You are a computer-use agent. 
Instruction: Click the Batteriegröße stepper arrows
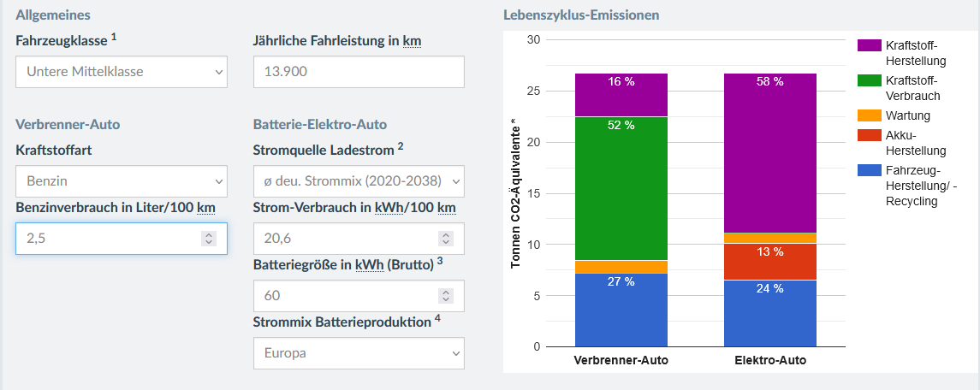[x=445, y=296]
